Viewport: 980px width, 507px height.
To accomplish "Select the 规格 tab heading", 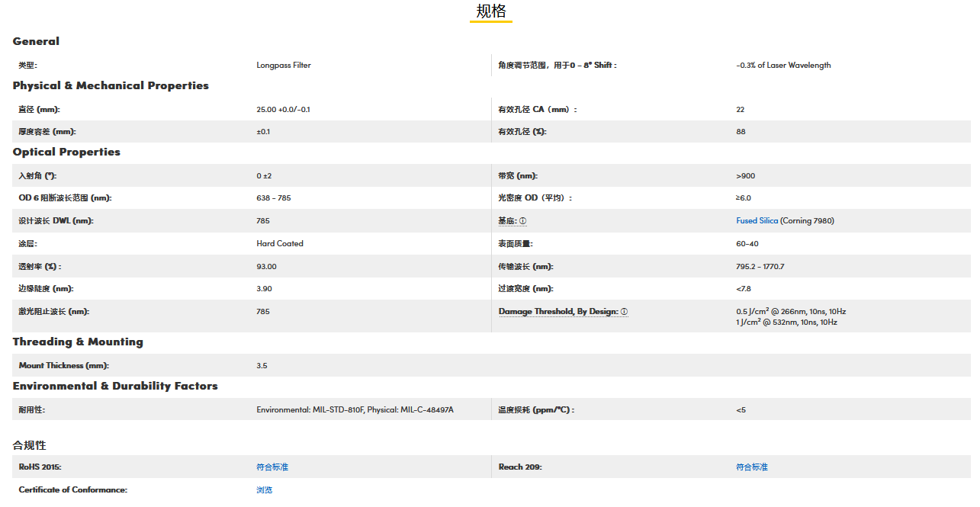I will click(490, 11).
